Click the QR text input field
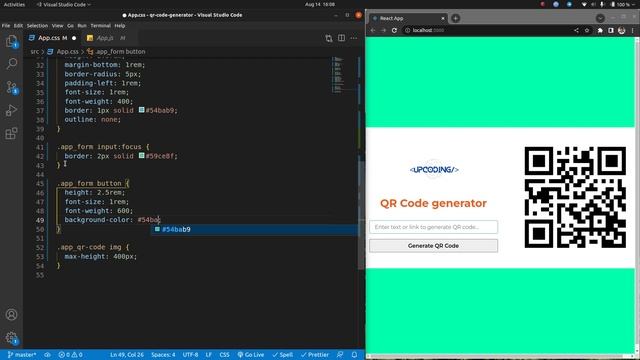This screenshot has width=640, height=360. click(x=433, y=227)
